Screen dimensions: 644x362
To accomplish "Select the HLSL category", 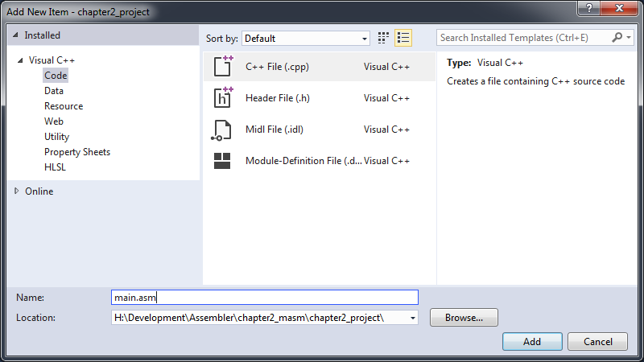I will pos(56,167).
